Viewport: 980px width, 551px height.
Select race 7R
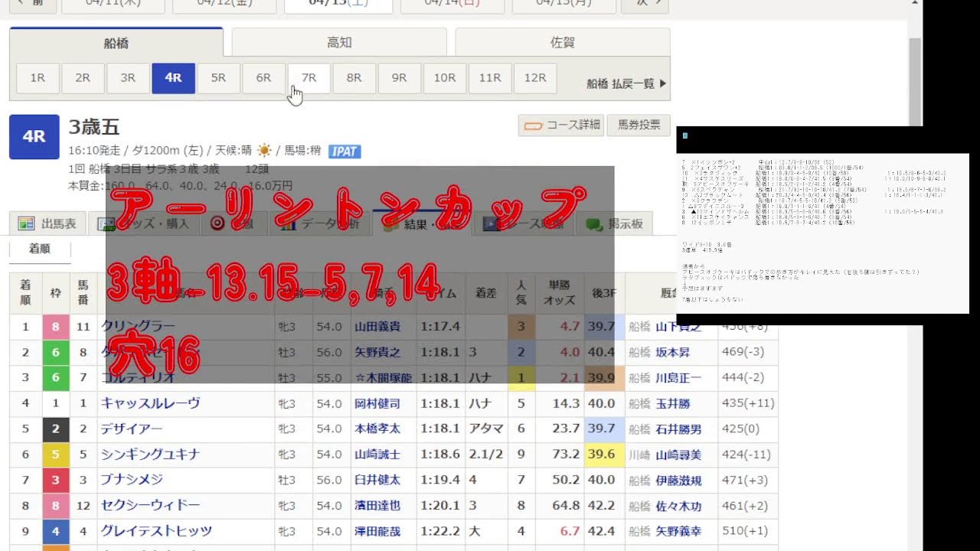point(309,78)
